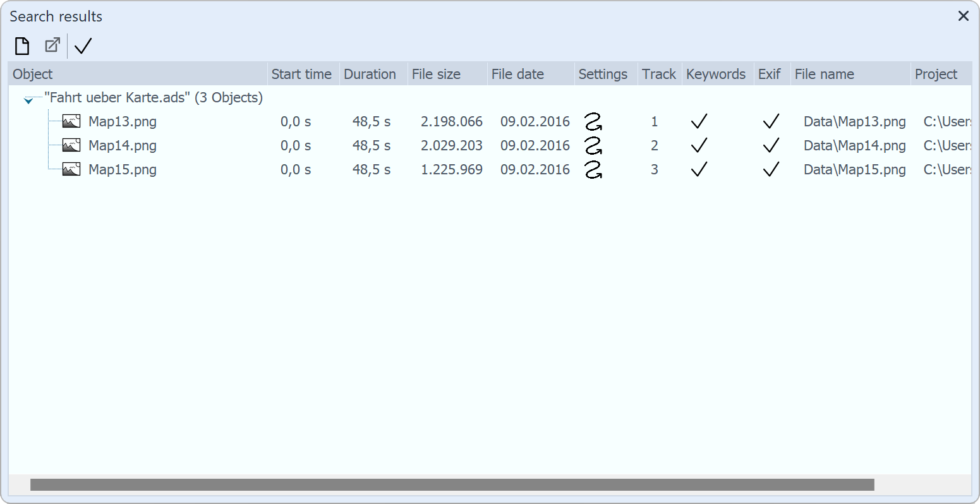Click the horizontal scrollbar thumb
This screenshot has height=504, width=980.
coord(452,484)
